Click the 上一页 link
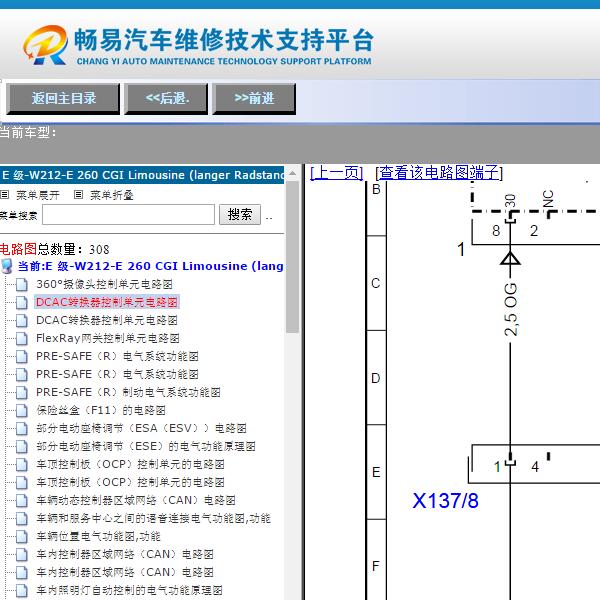600x600 pixels. coord(336,173)
